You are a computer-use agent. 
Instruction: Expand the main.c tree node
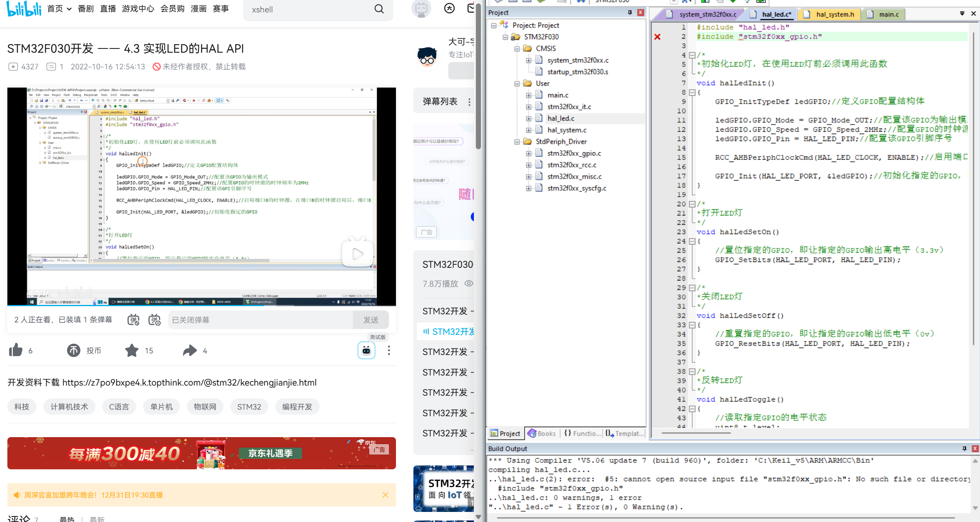coord(529,95)
